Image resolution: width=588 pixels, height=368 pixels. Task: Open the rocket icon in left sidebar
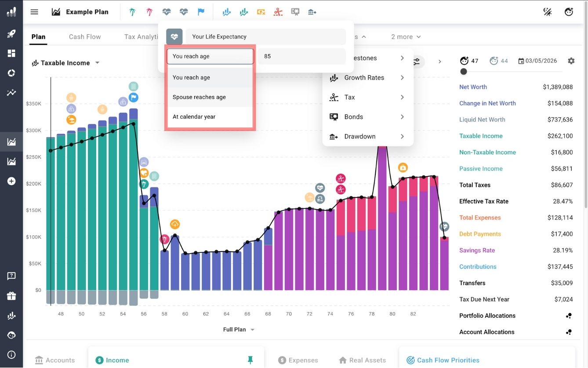(x=11, y=33)
